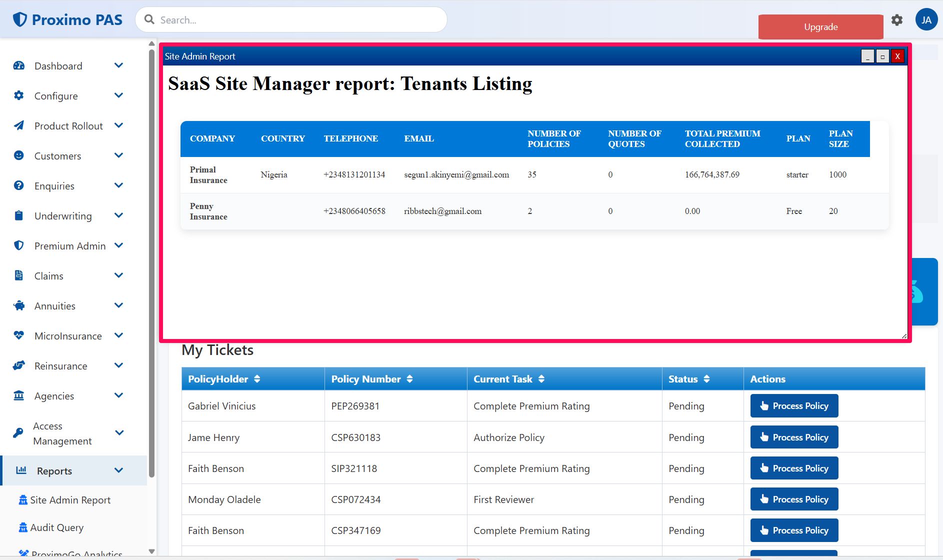The width and height of the screenshot is (943, 560).
Task: Process policy for Gabriel Vinicius
Action: point(794,406)
